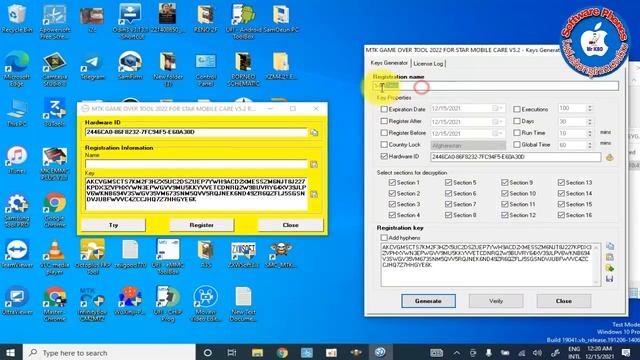Open the Country Lock country dropdown
Image resolution: width=640 pixels, height=360 pixels.
pyautogui.click(x=468, y=145)
